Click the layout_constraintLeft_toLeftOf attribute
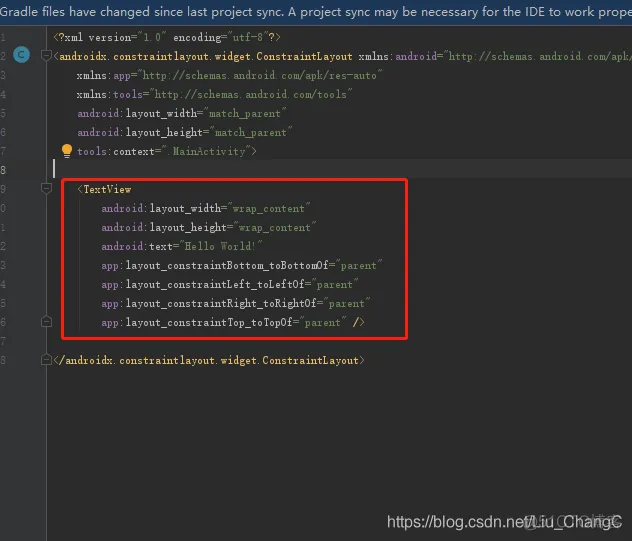 [230, 284]
